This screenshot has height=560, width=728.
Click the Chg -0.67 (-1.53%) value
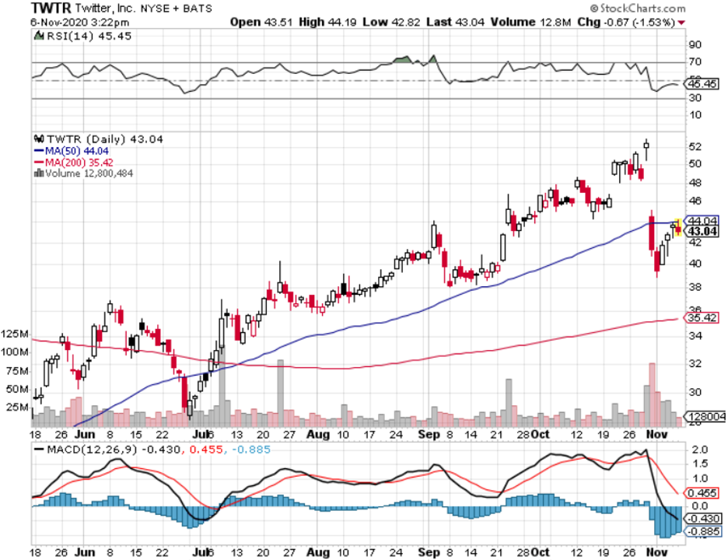[626, 23]
